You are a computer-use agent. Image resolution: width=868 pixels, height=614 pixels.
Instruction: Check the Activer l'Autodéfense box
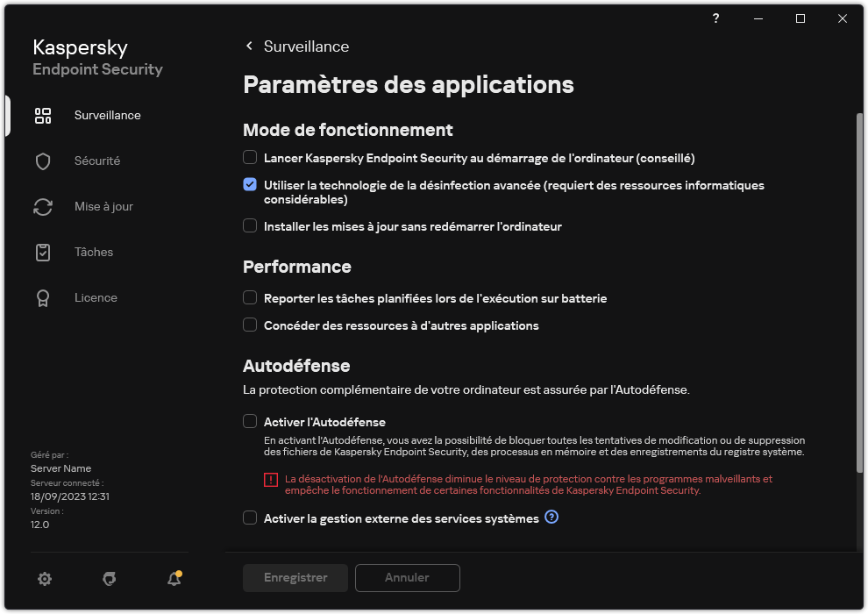click(249, 421)
